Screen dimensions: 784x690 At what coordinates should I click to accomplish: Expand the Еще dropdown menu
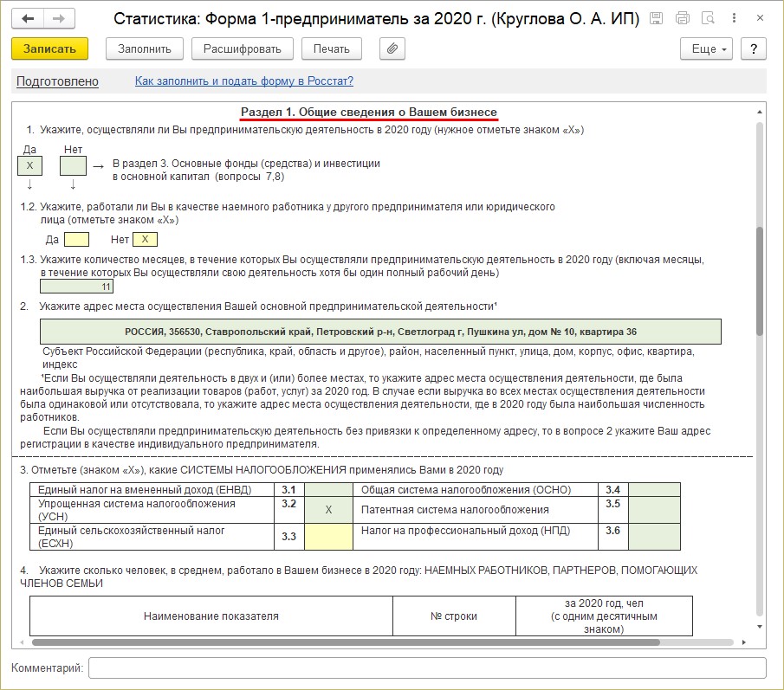(706, 48)
